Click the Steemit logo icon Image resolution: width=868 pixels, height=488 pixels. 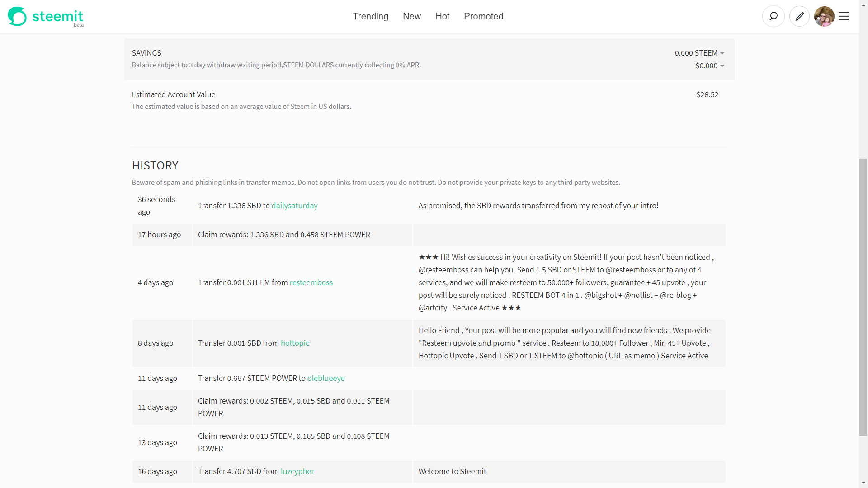coord(17,16)
